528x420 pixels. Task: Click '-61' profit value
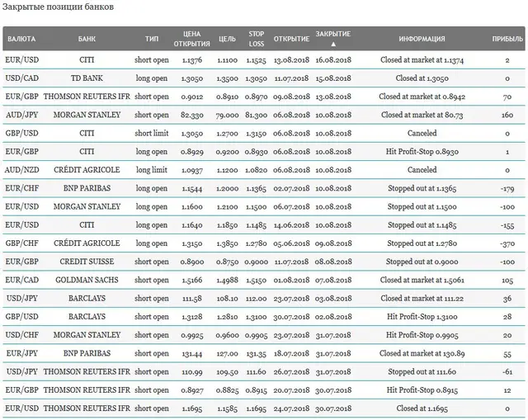[507, 372]
